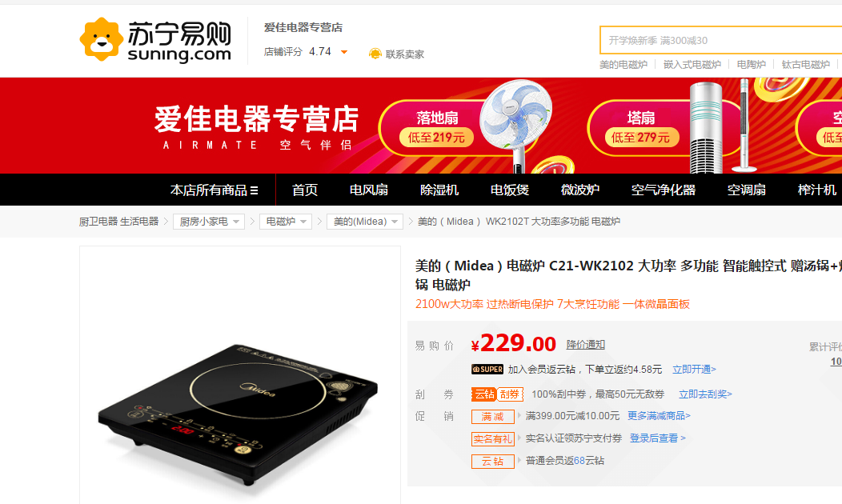Image resolution: width=842 pixels, height=504 pixels.
Task: Click 立即开通 membership link
Action: point(694,370)
